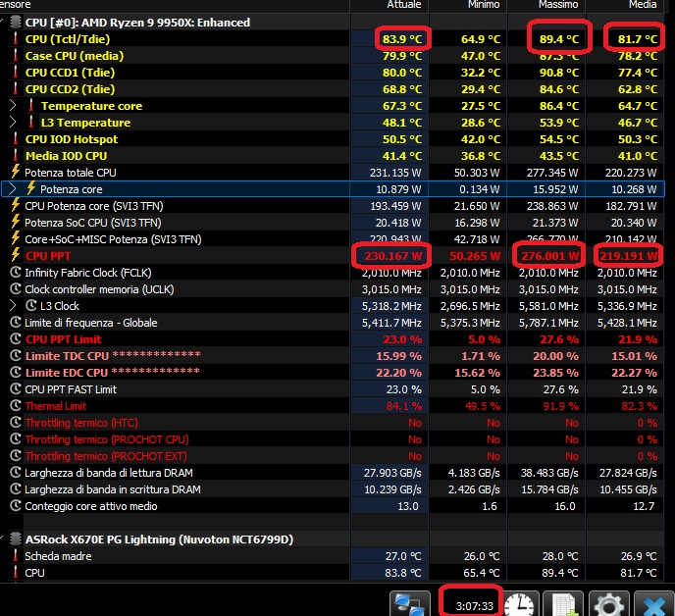675x616 pixels.
Task: Click the clock icon of Limite di frequenza - Globale
Action: point(16,323)
